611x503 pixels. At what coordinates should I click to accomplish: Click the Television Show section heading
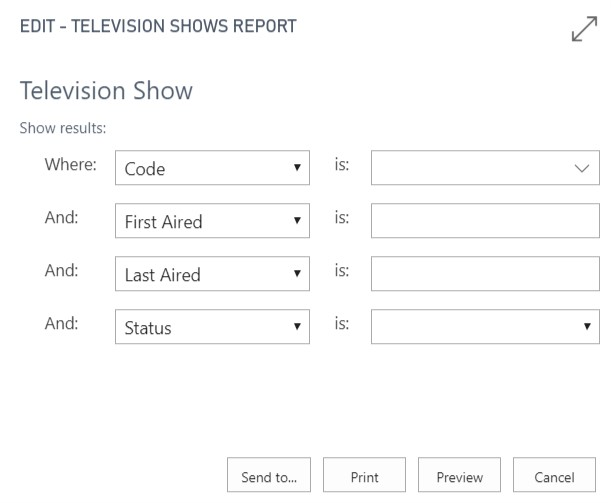pyautogui.click(x=106, y=91)
